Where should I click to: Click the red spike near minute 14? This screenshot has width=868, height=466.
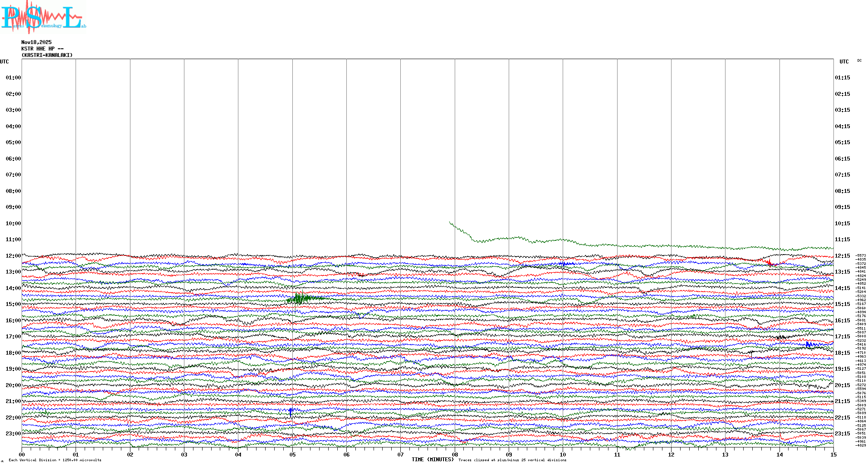point(769,262)
